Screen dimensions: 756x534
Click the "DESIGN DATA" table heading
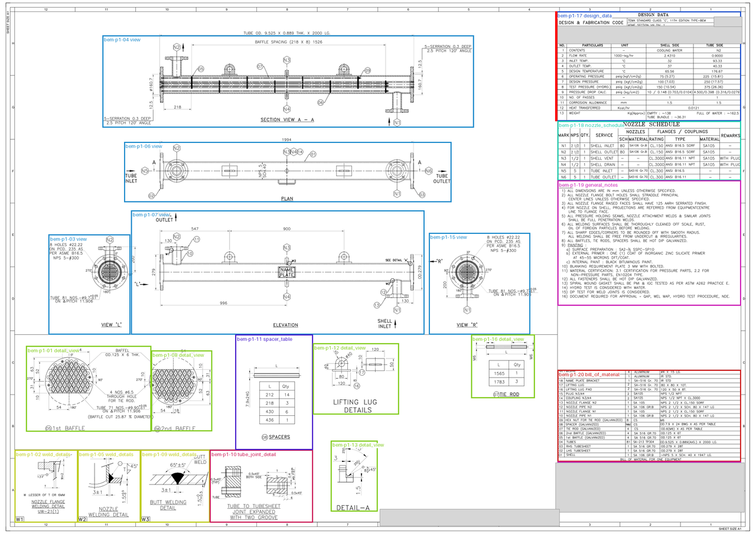(x=653, y=15)
